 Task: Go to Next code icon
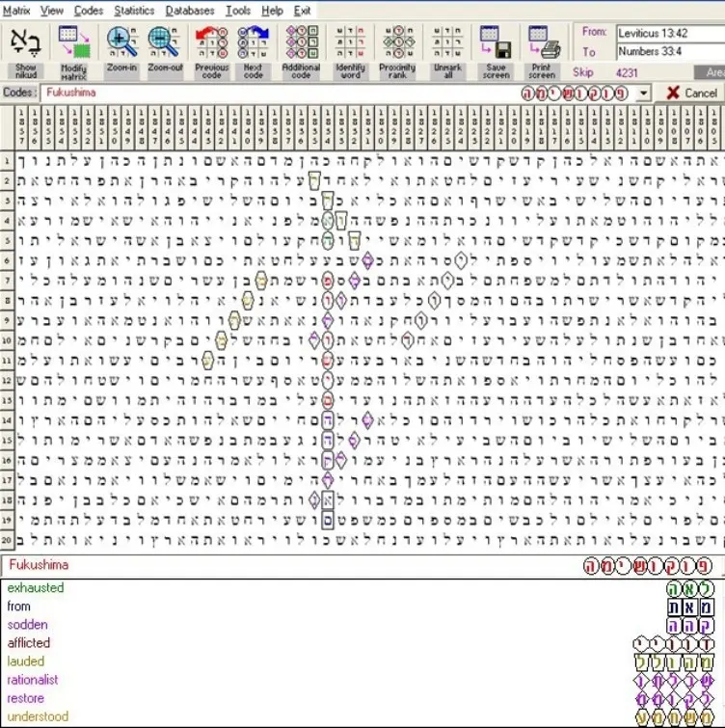tap(253, 41)
